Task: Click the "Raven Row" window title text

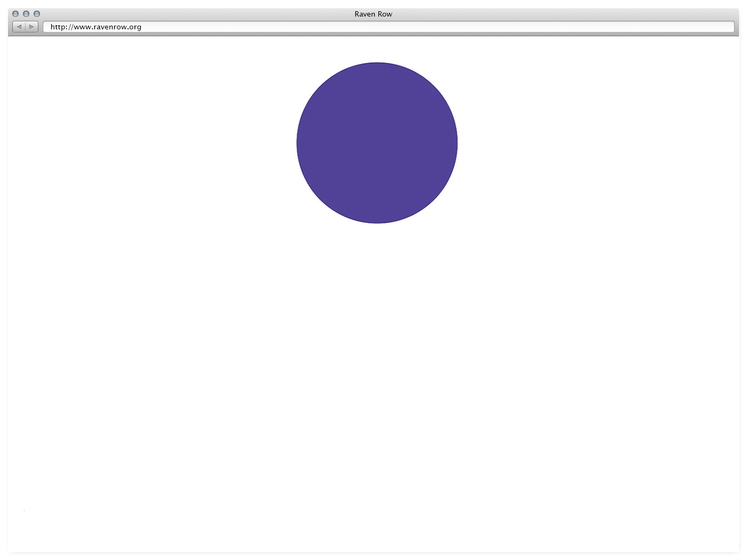Action: pos(373,14)
